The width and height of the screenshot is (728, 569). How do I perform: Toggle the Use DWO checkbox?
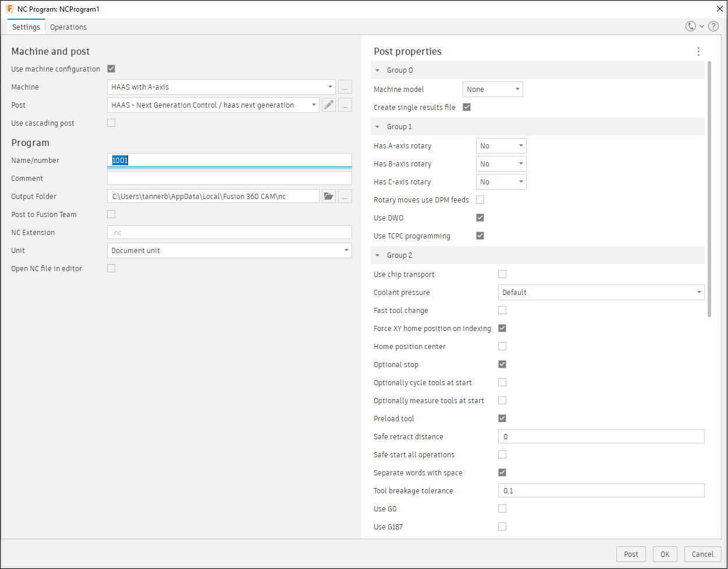pos(480,218)
